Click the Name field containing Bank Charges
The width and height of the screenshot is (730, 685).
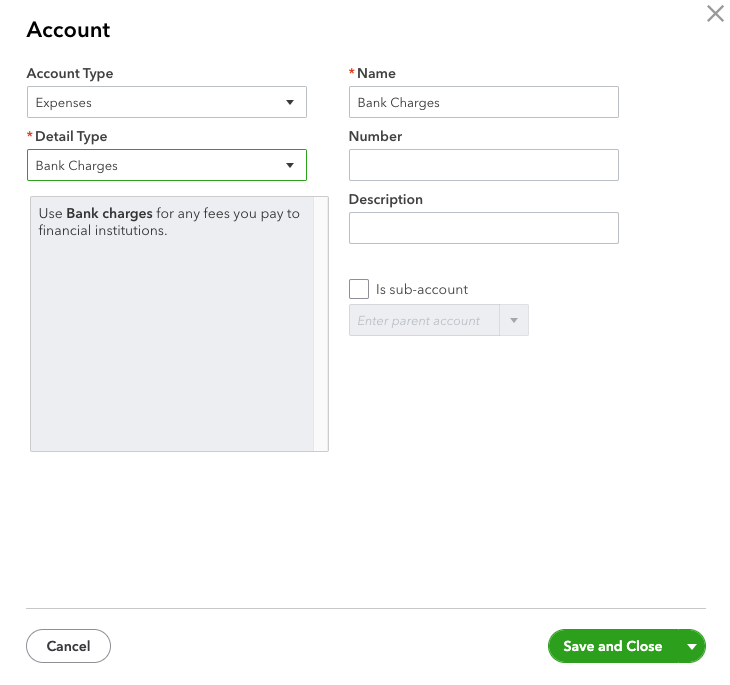click(x=483, y=102)
